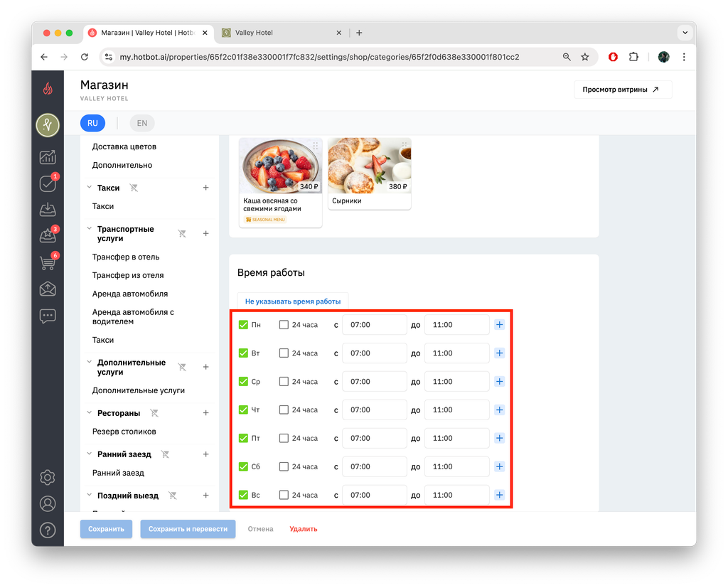
Task: Collapse the Рестораны category chevron
Action: pos(89,412)
